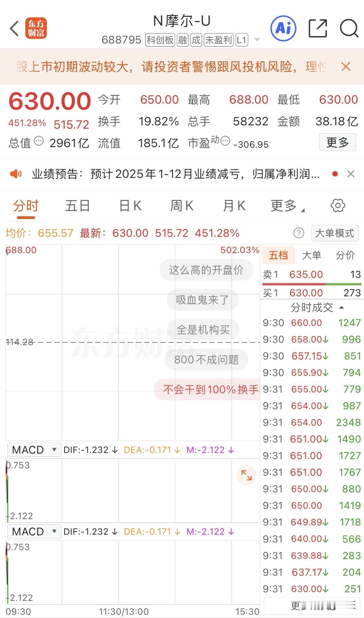Image resolution: width=364 pixels, height=618 pixels.
Task: Tap the L1 level tag
Action: pyautogui.click(x=241, y=40)
